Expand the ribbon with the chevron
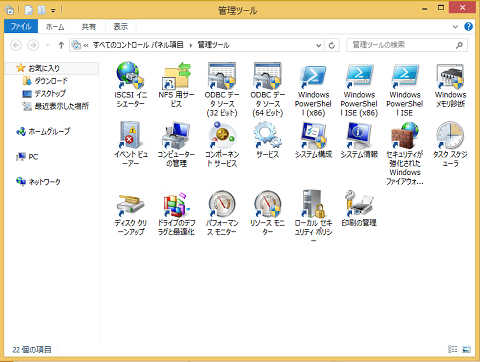480x362 pixels. coord(455,27)
